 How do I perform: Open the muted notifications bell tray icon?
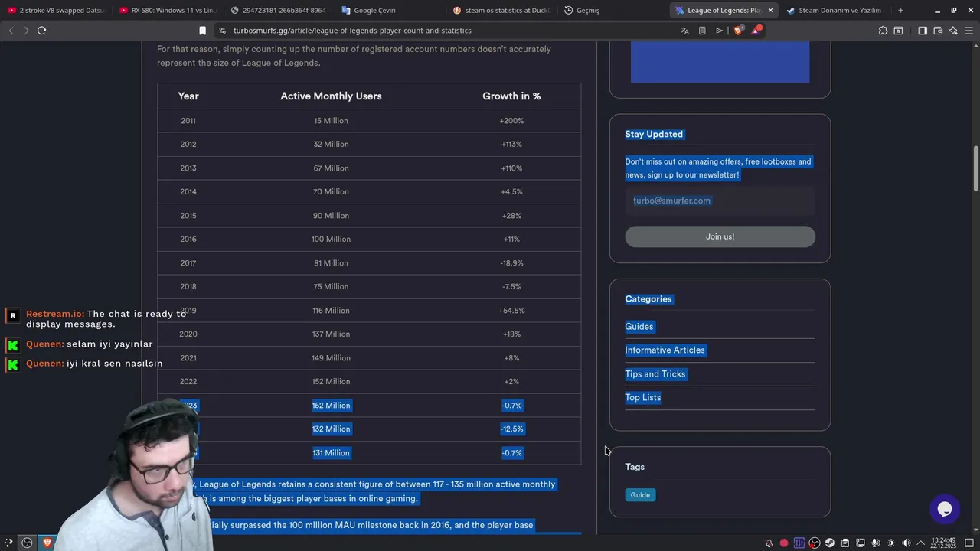(769, 543)
